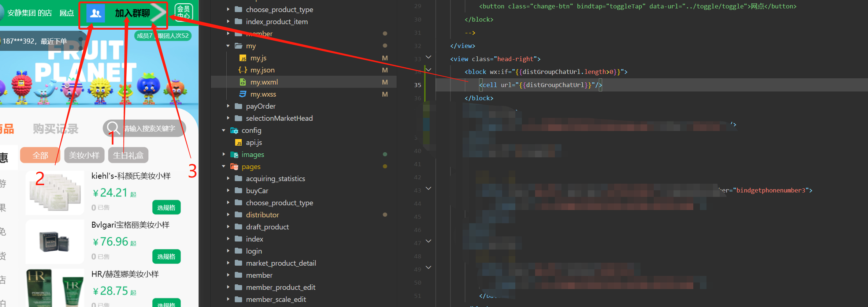The height and width of the screenshot is (307, 868).
Task: Expand the index_product_item folder
Action: click(228, 22)
